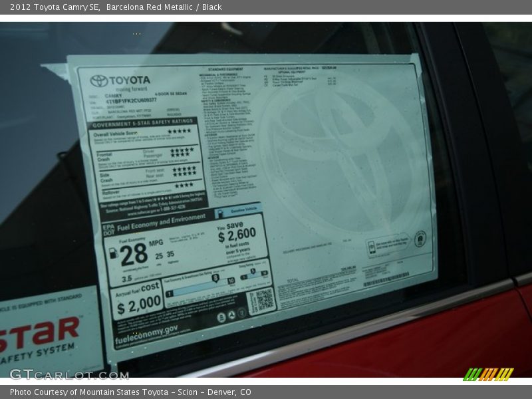Viewport: 532px width, 399px height.
Task: Click the recycling symbol at the label bottom
Action: pyautogui.click(x=232, y=315)
